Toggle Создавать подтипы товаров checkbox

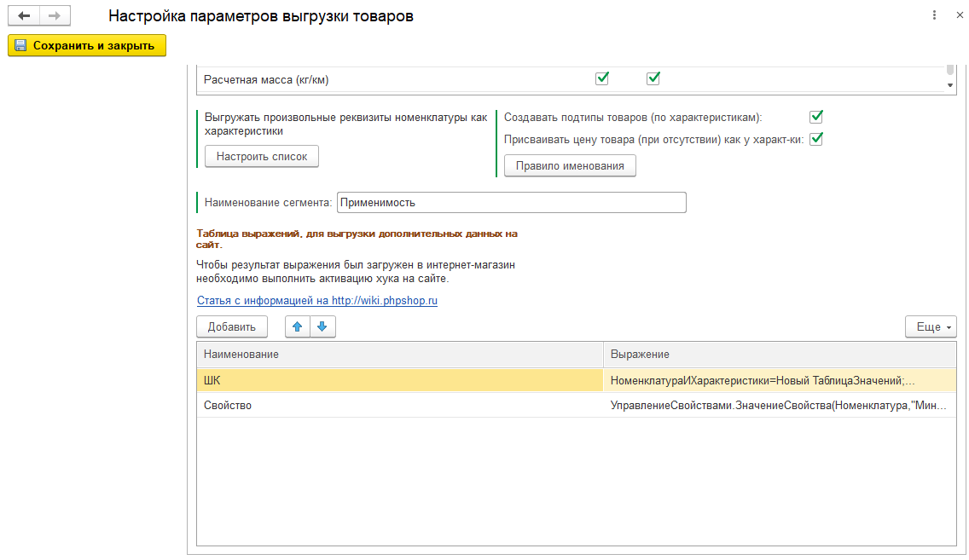tap(816, 117)
